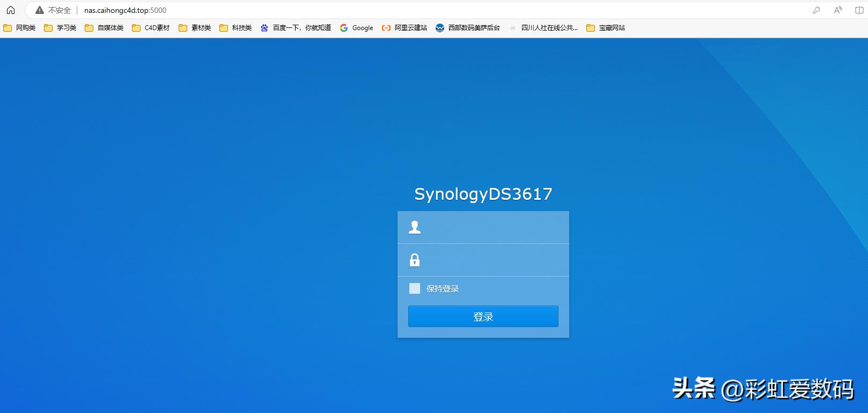Open the 宝藏网站 bookmark folder
Image resolution: width=868 pixels, height=413 pixels.
606,28
